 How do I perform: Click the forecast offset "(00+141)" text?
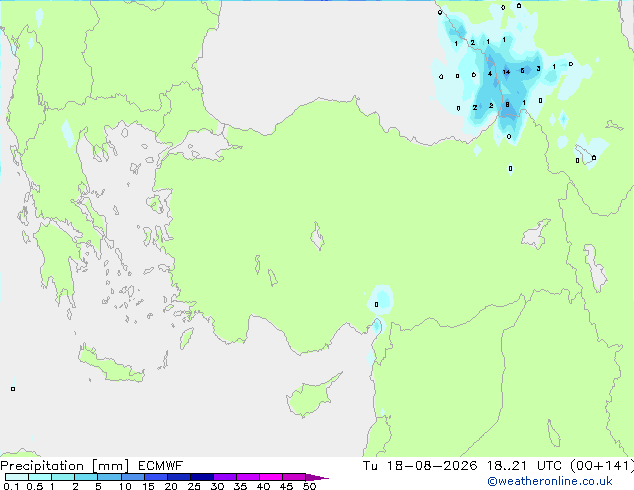point(602,466)
